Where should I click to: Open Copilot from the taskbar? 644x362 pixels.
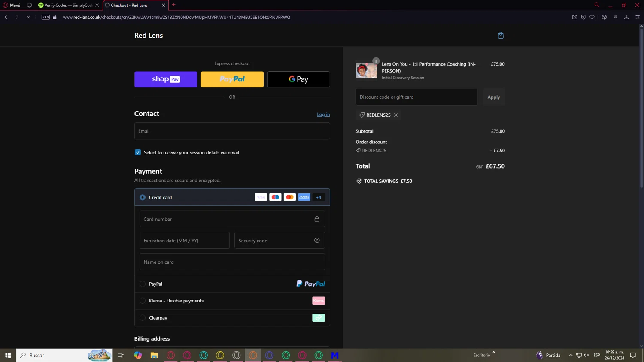(138, 355)
